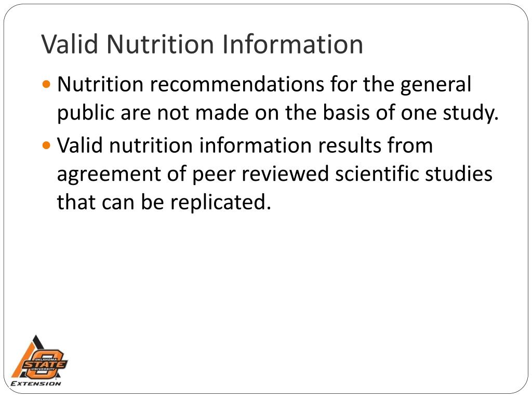Click the word replicated
Screen dimensions: 532x399
tap(220, 203)
